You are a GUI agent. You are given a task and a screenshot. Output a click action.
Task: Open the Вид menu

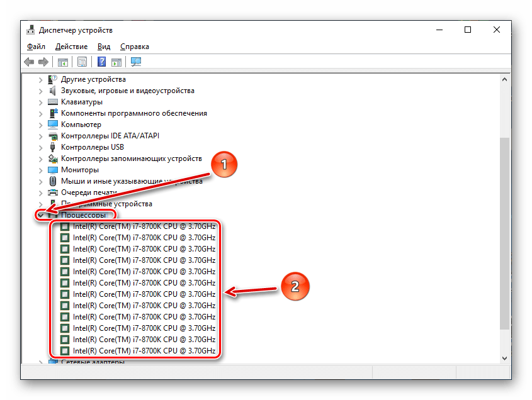[104, 47]
